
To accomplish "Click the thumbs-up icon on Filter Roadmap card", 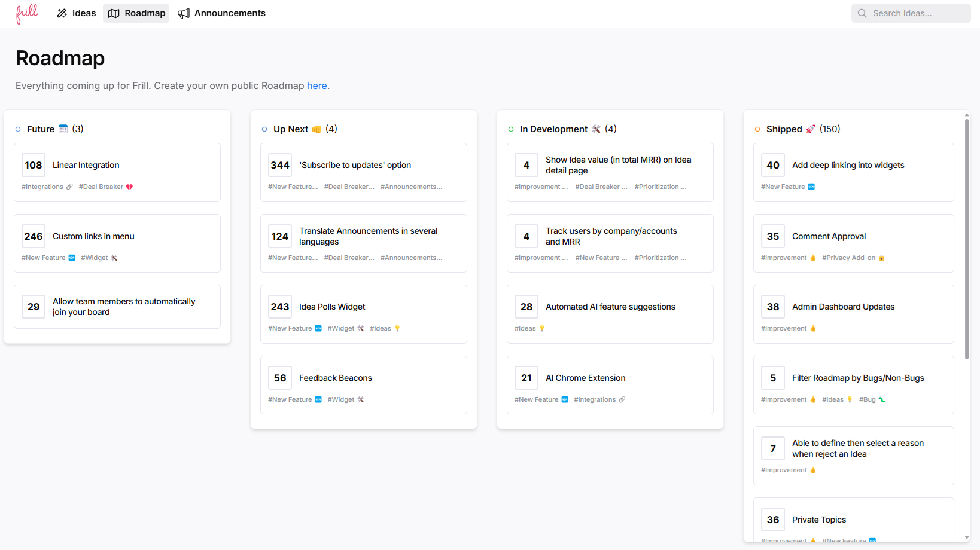I will 813,400.
